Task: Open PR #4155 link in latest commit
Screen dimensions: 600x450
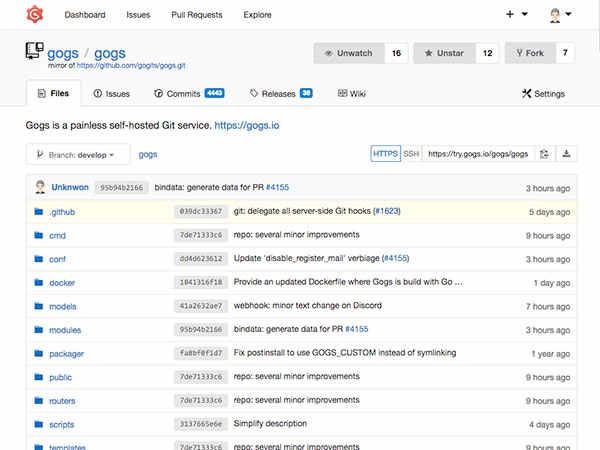Action: 277,188
